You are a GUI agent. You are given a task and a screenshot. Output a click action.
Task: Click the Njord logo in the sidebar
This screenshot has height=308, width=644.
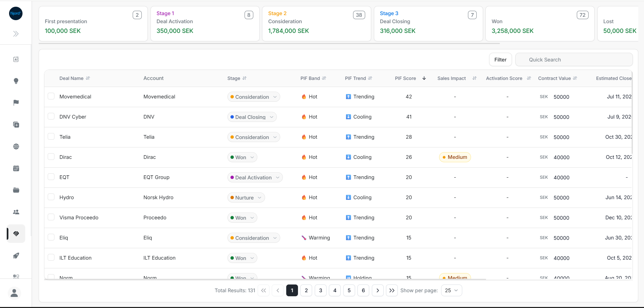[x=16, y=13]
